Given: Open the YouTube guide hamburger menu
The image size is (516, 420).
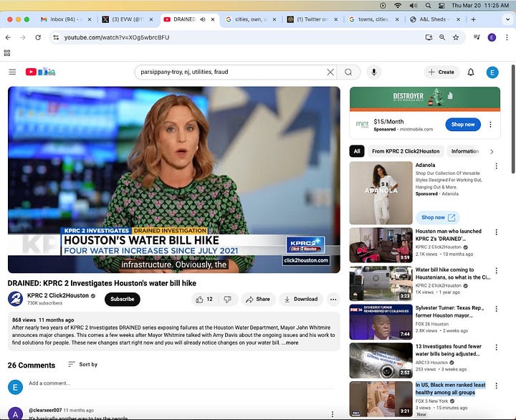Looking at the screenshot, I should (12, 72).
